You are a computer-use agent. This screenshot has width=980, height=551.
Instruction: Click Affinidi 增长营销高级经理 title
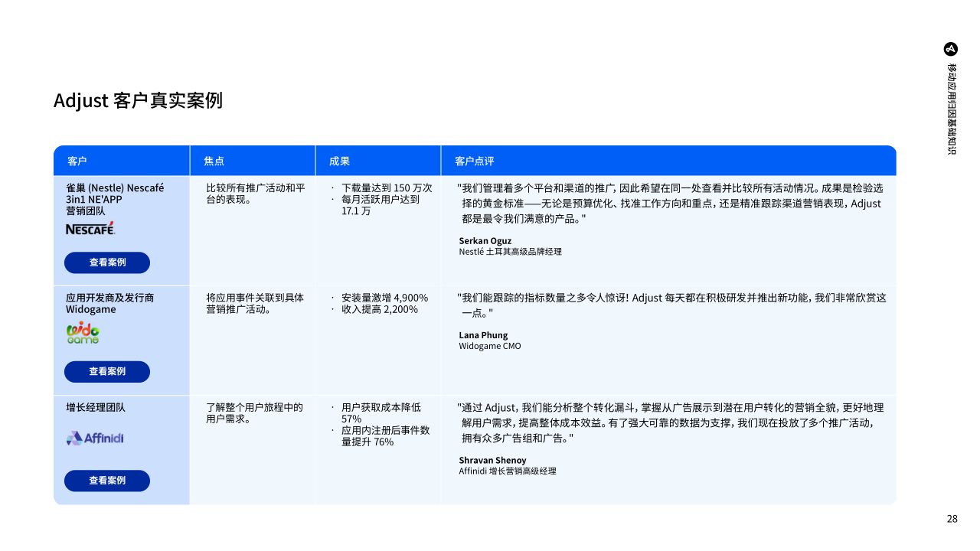point(508,471)
